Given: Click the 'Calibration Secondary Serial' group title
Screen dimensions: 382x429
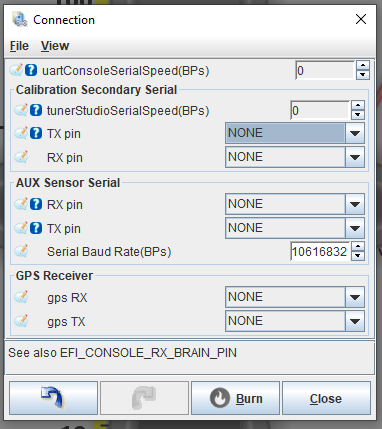Looking at the screenshot, I should pyautogui.click(x=96, y=90).
